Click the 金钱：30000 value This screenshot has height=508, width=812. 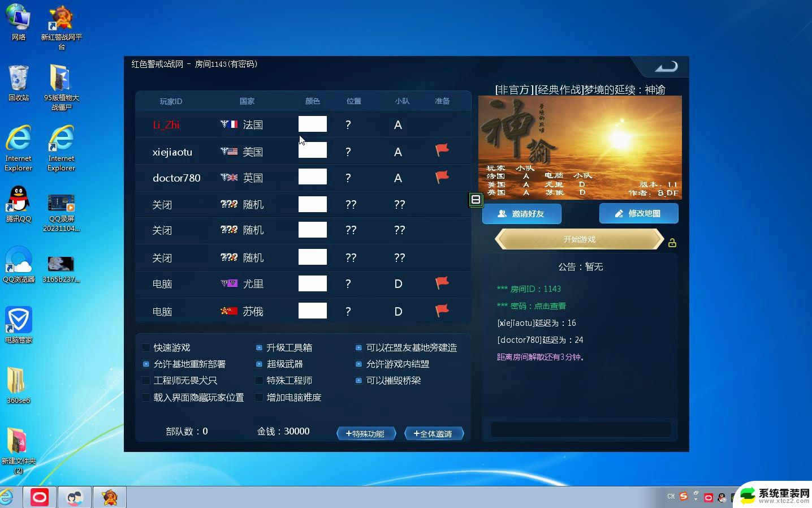pos(283,431)
